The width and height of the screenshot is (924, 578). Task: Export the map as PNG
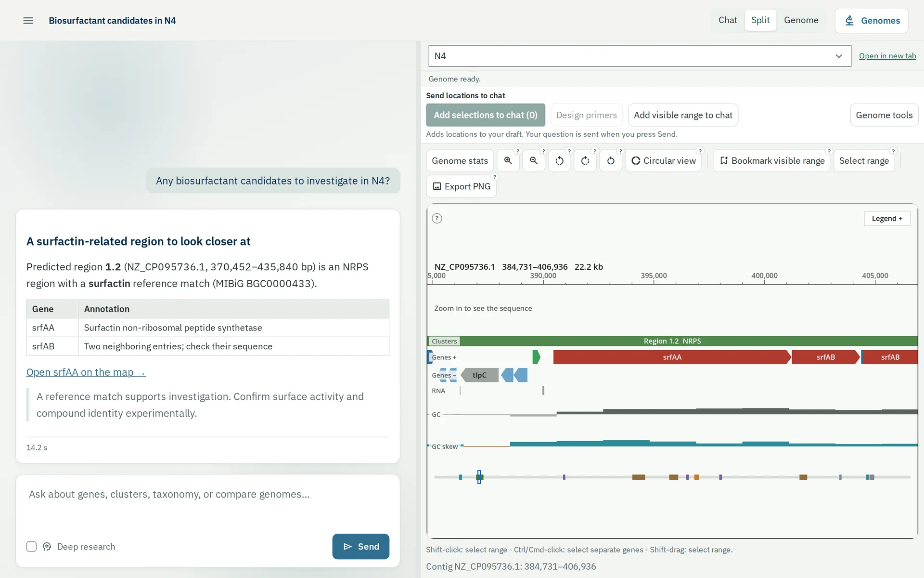[461, 186]
